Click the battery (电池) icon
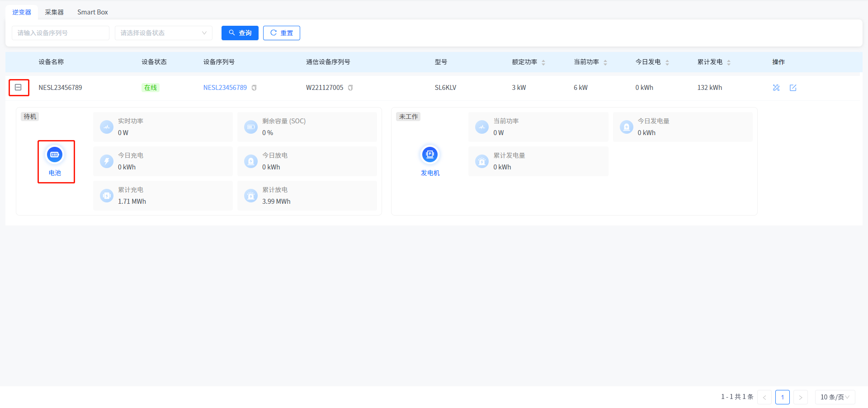This screenshot has height=408, width=868. point(55,155)
